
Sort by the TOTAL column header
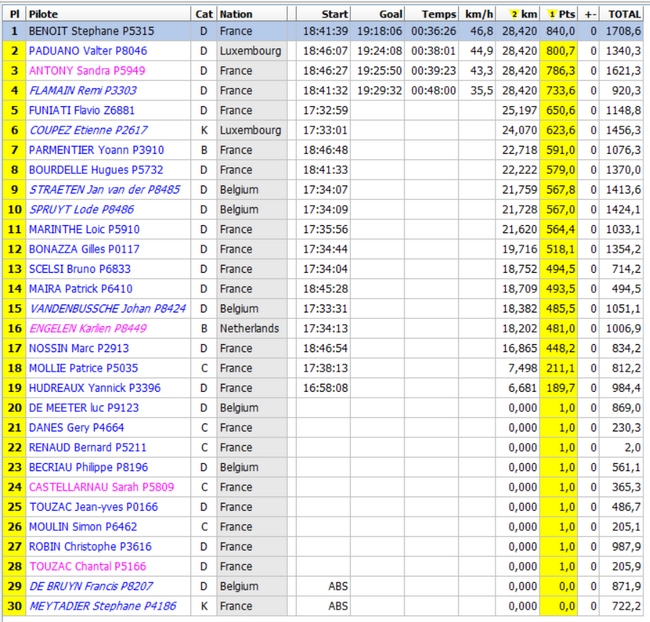(625, 15)
